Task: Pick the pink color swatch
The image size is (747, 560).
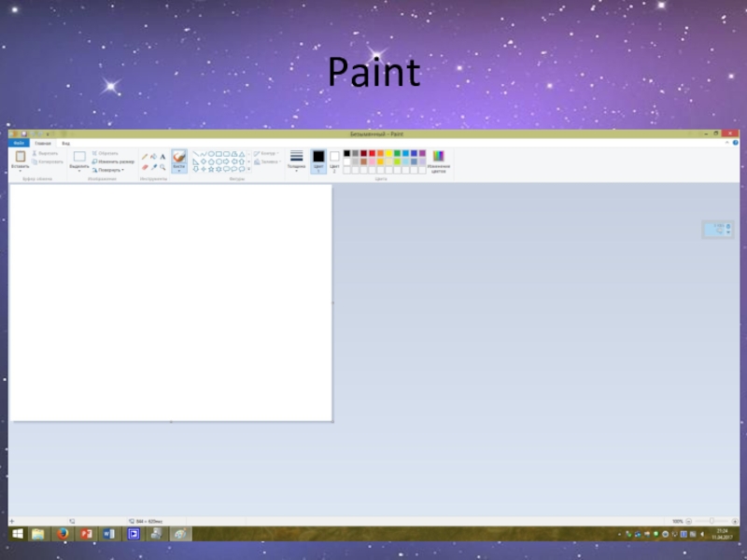Action: [x=372, y=161]
